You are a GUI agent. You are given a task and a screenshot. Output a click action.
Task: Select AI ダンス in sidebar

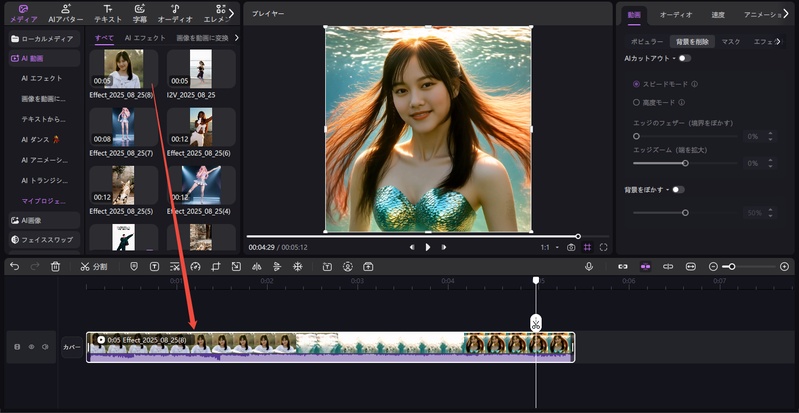tap(41, 139)
